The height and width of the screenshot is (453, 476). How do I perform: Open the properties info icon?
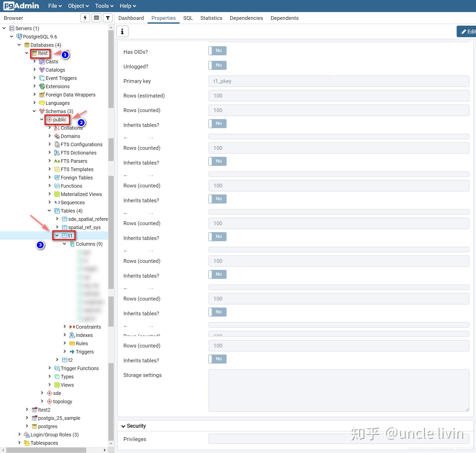pyautogui.click(x=122, y=31)
